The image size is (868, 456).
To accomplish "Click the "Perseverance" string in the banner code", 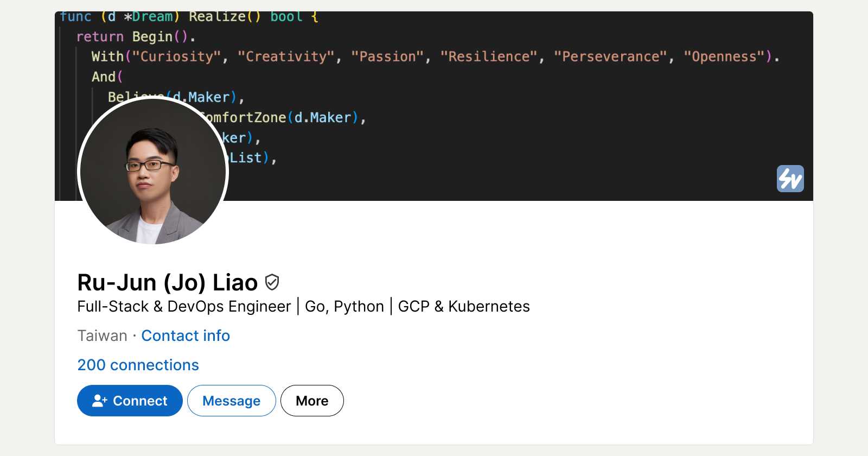I will (610, 56).
